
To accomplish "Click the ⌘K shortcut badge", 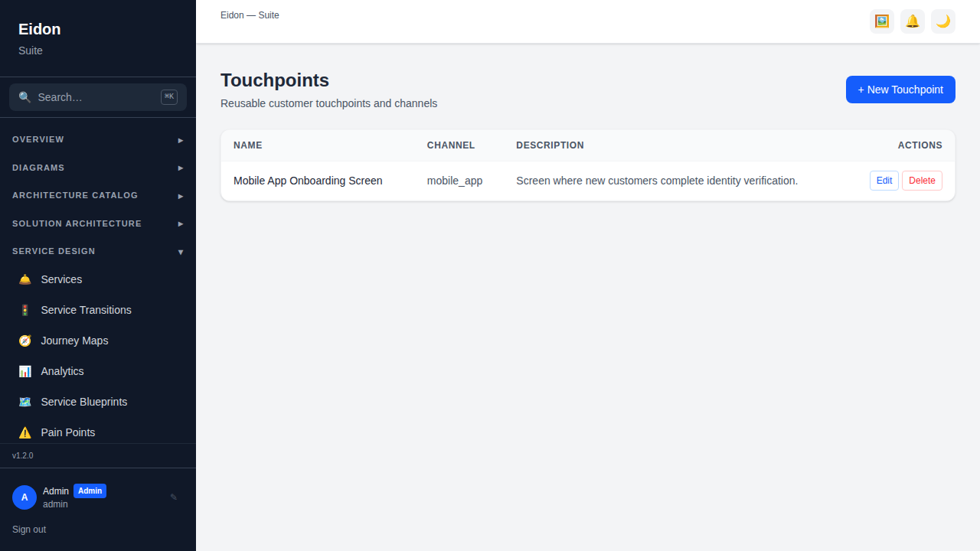I will [x=169, y=97].
